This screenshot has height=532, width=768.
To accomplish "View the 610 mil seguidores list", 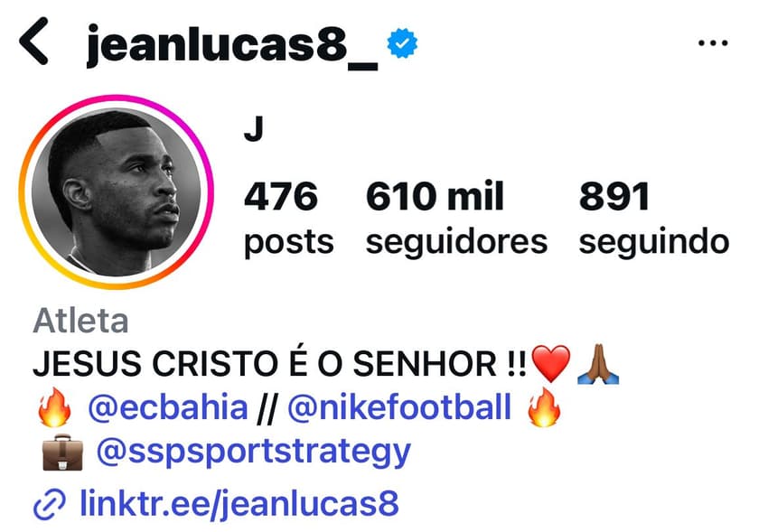I will [456, 218].
